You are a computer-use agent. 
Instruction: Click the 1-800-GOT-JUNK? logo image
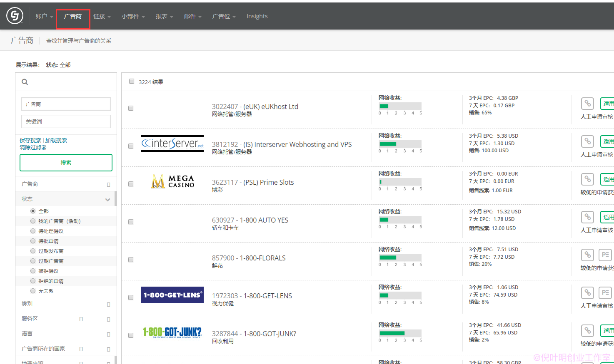pyautogui.click(x=172, y=332)
